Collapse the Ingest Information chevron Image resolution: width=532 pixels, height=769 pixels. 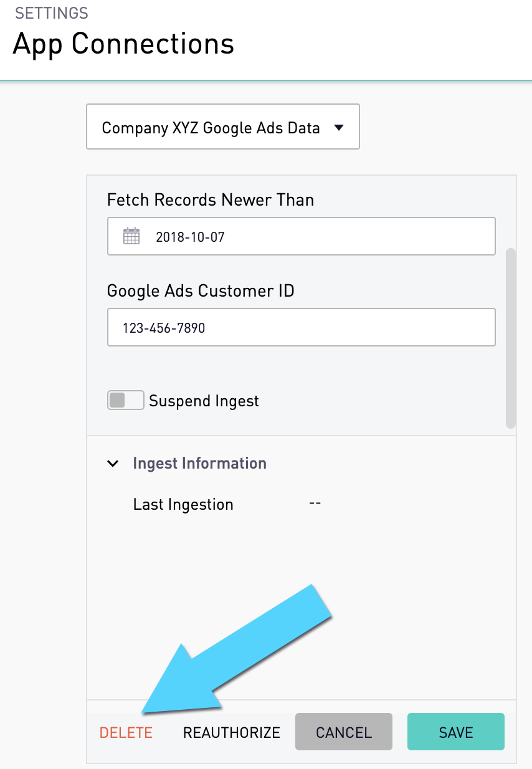(x=113, y=464)
